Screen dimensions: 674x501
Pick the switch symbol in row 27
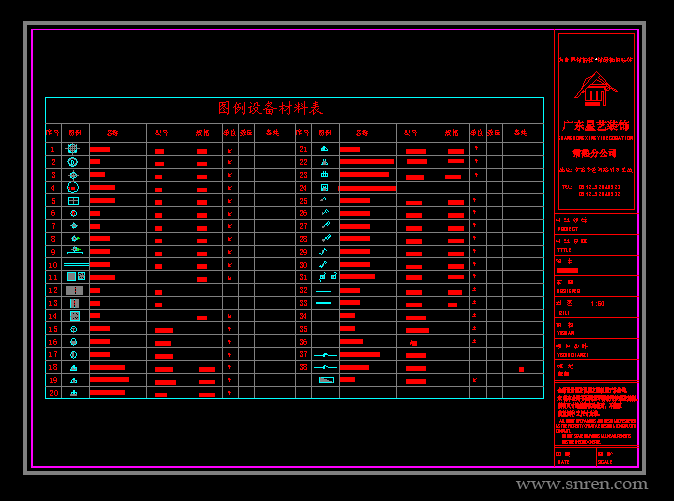pos(326,225)
